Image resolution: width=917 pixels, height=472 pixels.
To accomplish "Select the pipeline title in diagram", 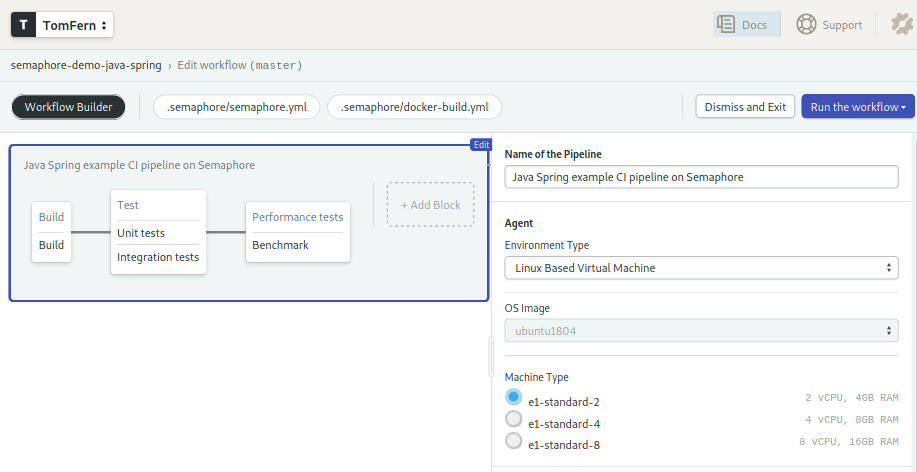I will (139, 165).
